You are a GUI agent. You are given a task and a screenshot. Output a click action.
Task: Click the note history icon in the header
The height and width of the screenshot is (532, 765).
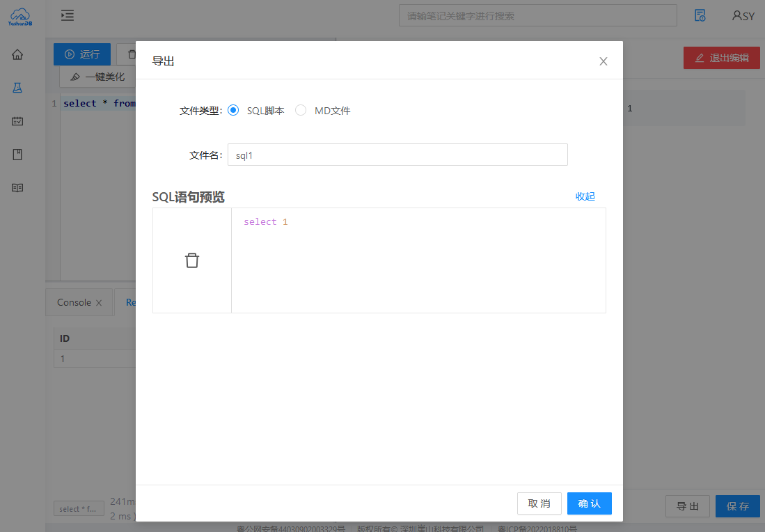[x=700, y=15]
